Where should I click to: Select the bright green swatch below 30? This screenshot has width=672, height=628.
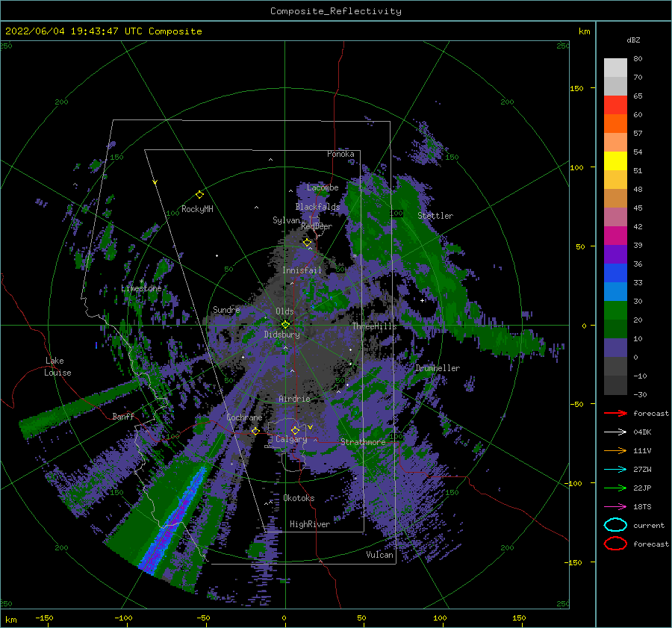click(615, 310)
